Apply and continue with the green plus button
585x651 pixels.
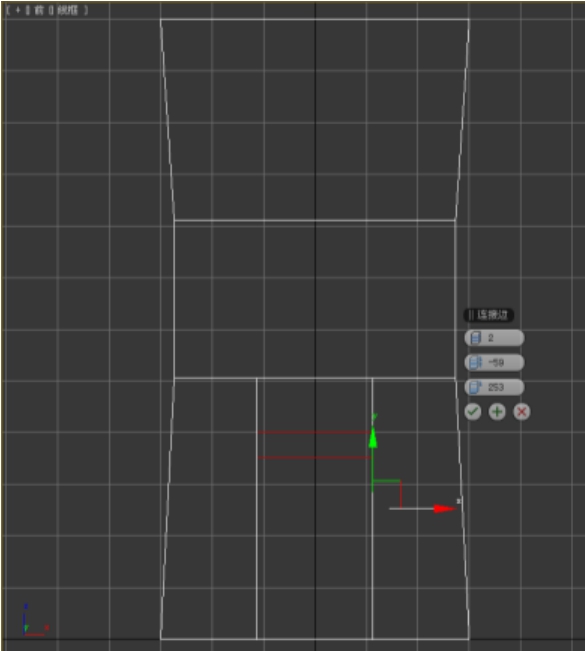point(497,411)
